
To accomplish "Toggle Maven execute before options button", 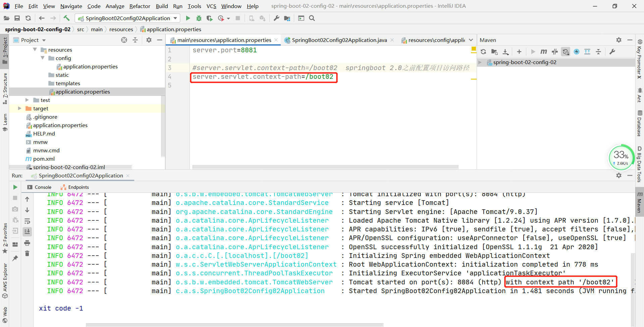I will (566, 52).
